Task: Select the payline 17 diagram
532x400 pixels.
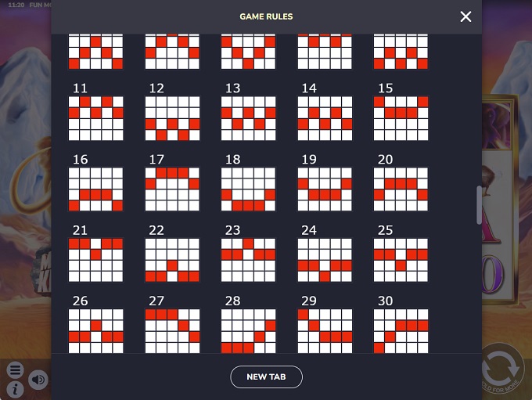Action: 172,189
